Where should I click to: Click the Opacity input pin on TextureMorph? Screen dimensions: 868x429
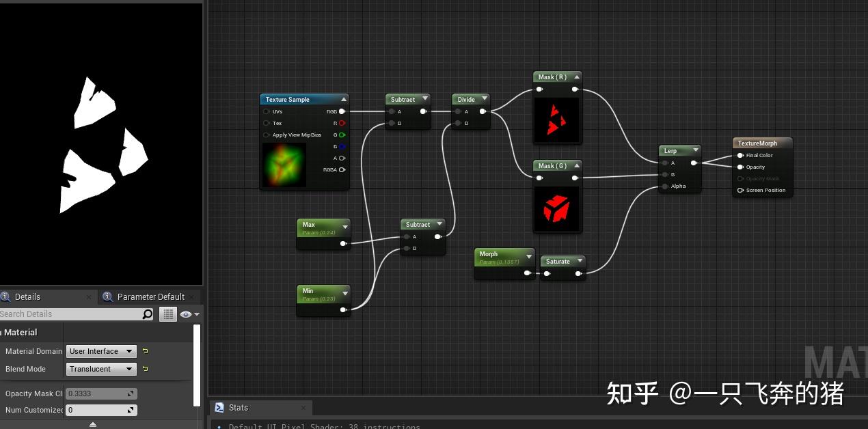(740, 167)
